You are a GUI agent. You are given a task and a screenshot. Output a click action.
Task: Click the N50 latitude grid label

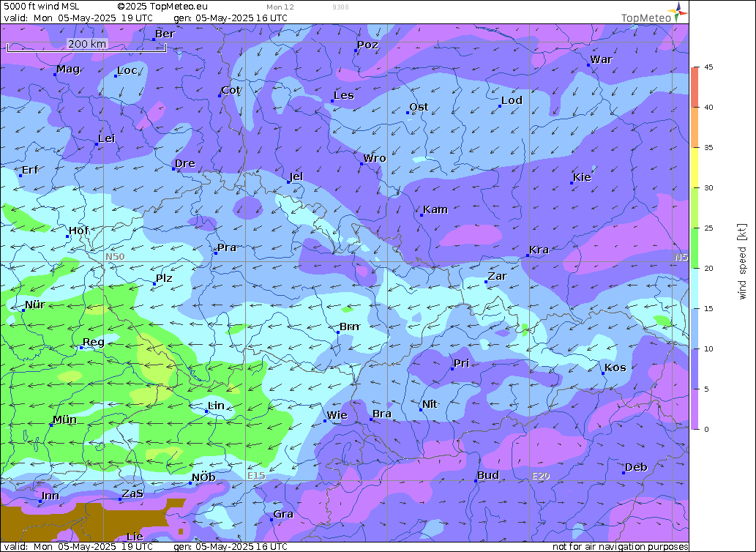coord(115,256)
